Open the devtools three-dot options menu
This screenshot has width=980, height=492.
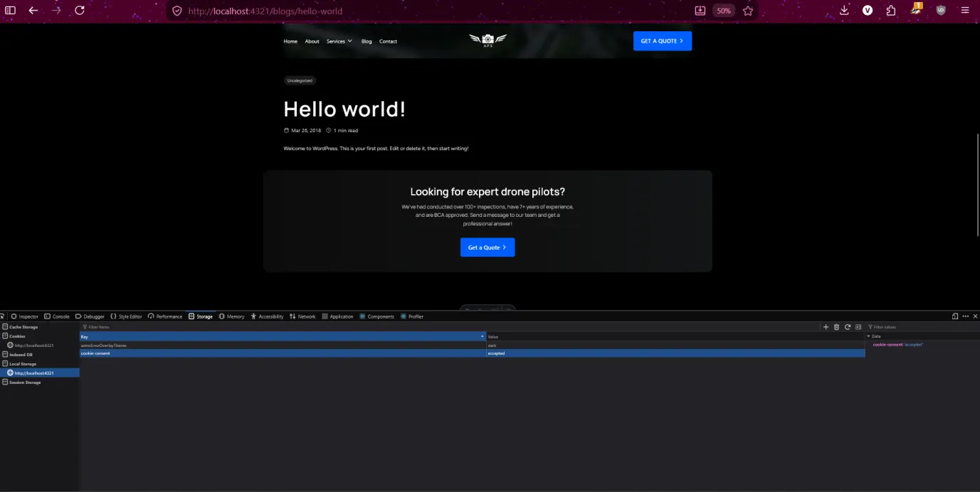point(966,316)
